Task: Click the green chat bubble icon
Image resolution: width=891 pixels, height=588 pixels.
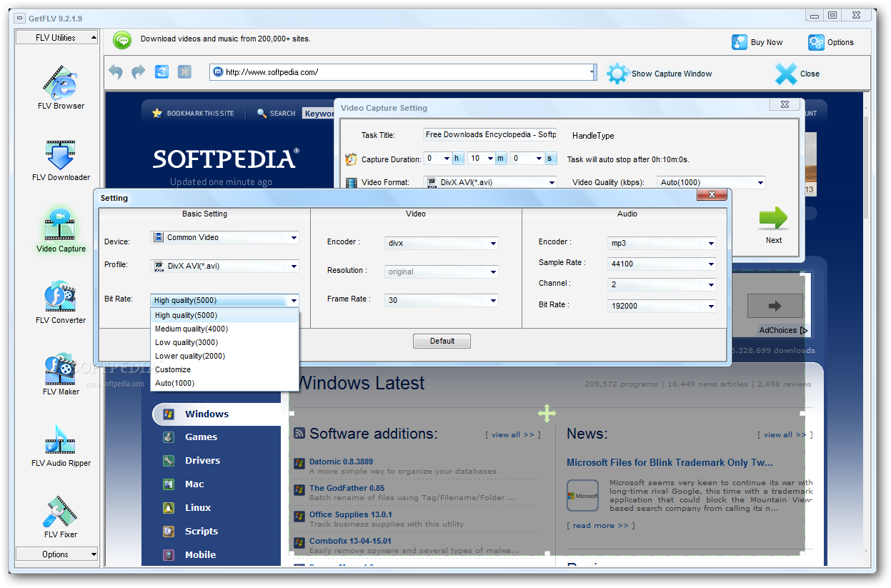Action: click(122, 39)
